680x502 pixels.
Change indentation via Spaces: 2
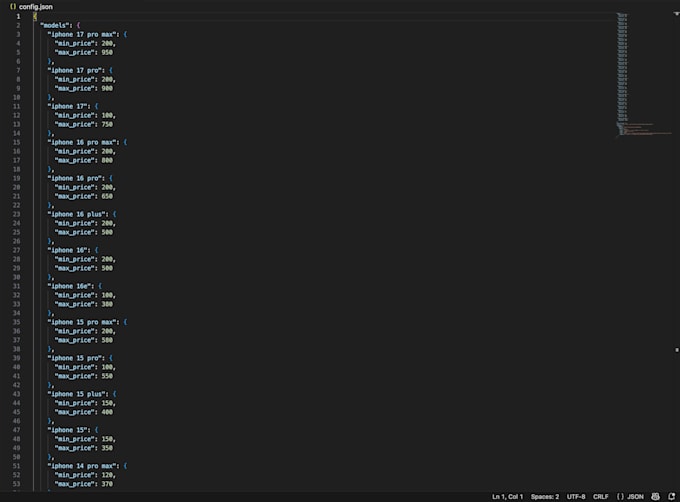[x=545, y=497]
